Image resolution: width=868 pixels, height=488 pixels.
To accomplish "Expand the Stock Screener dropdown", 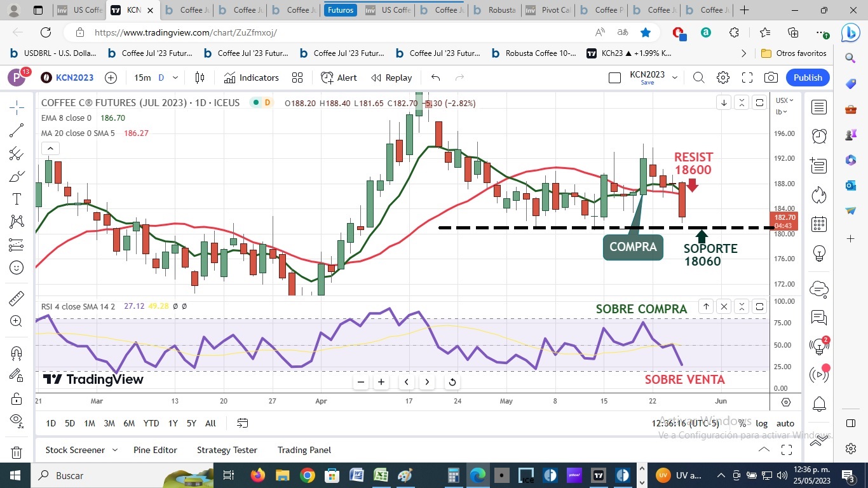I will (115, 450).
